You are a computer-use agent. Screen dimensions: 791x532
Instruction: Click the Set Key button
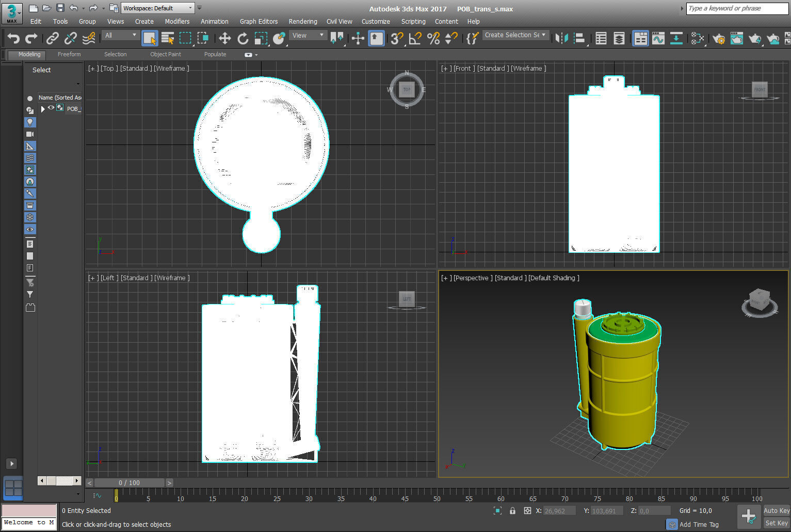[777, 523]
